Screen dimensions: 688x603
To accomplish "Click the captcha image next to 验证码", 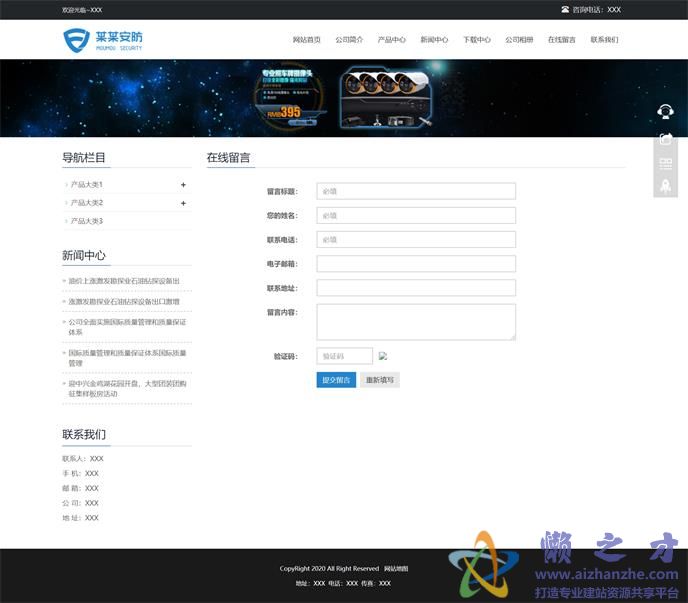I will 383,356.
